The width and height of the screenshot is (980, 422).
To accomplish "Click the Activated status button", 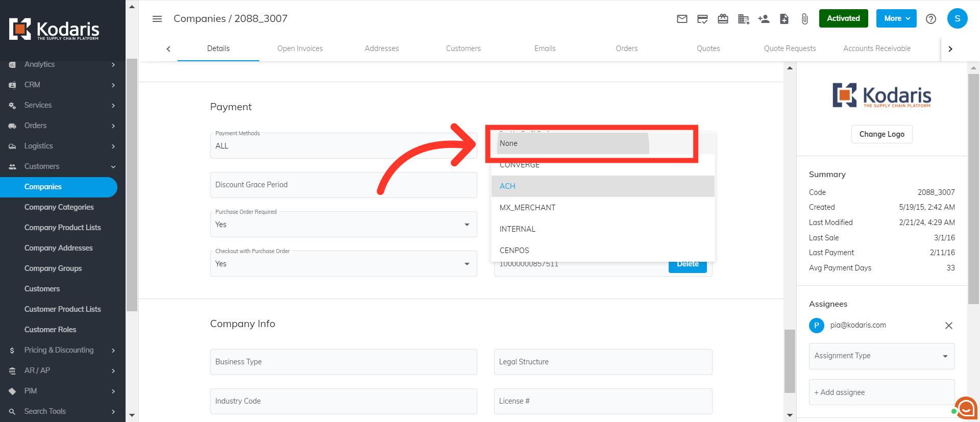I will click(843, 18).
